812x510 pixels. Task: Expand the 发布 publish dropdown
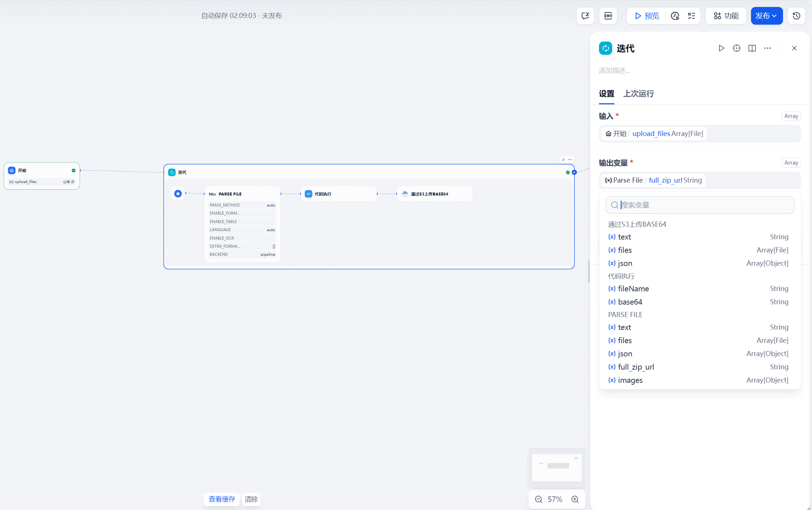click(x=766, y=16)
